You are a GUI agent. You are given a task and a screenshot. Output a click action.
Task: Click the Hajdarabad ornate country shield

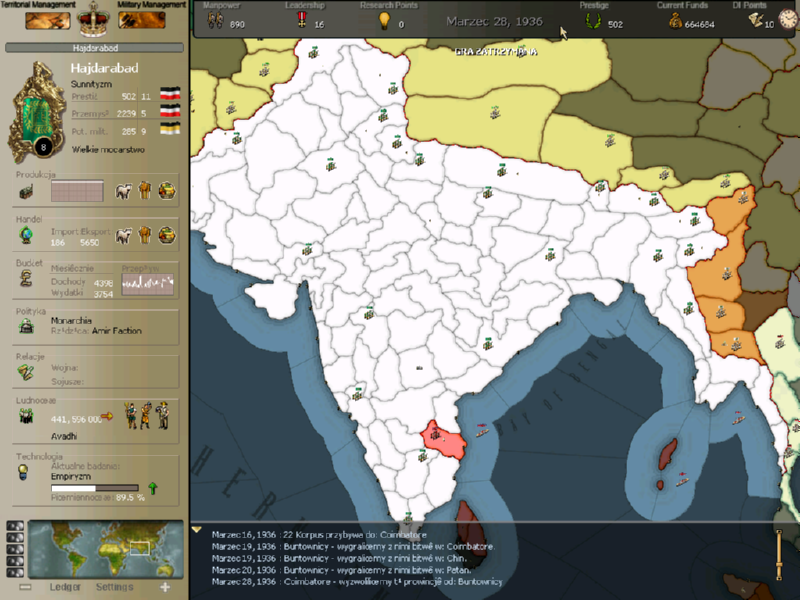click(36, 112)
